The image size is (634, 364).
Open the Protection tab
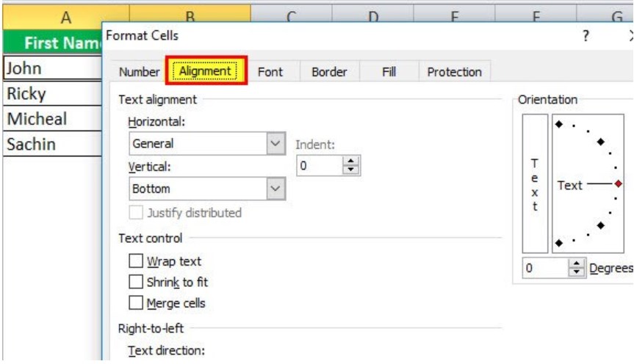click(x=455, y=72)
